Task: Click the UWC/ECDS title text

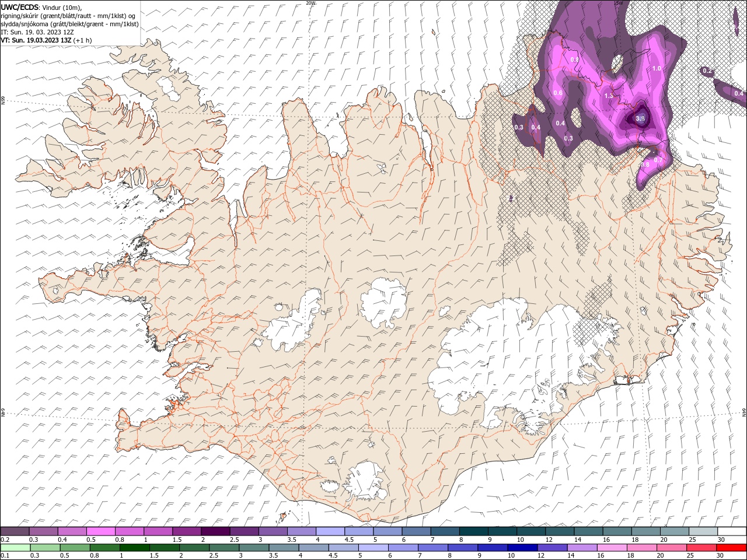Action: pyautogui.click(x=20, y=7)
